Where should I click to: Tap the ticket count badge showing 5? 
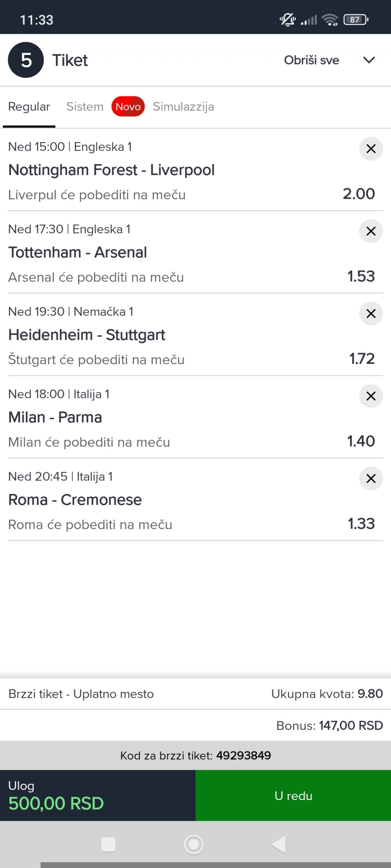(26, 60)
